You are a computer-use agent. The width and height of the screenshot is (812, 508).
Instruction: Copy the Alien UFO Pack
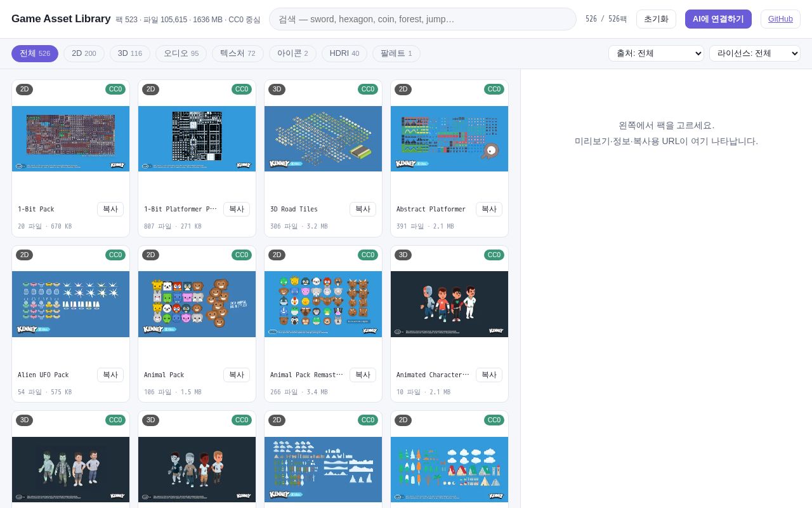pos(110,375)
